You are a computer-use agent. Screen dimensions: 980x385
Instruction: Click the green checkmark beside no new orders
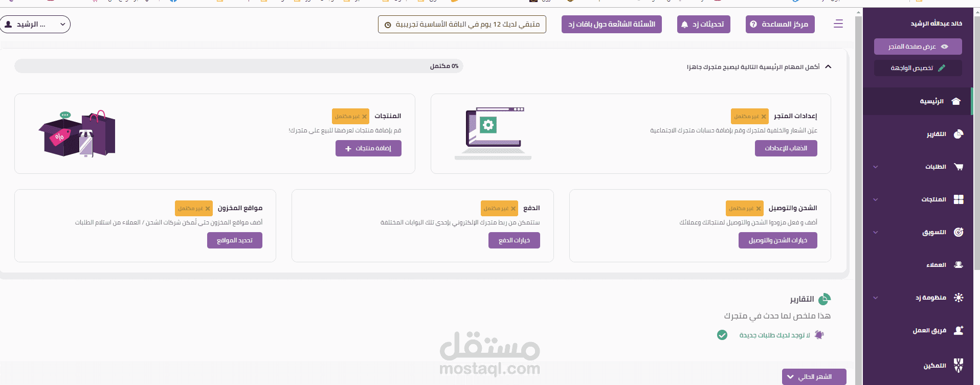coord(722,335)
